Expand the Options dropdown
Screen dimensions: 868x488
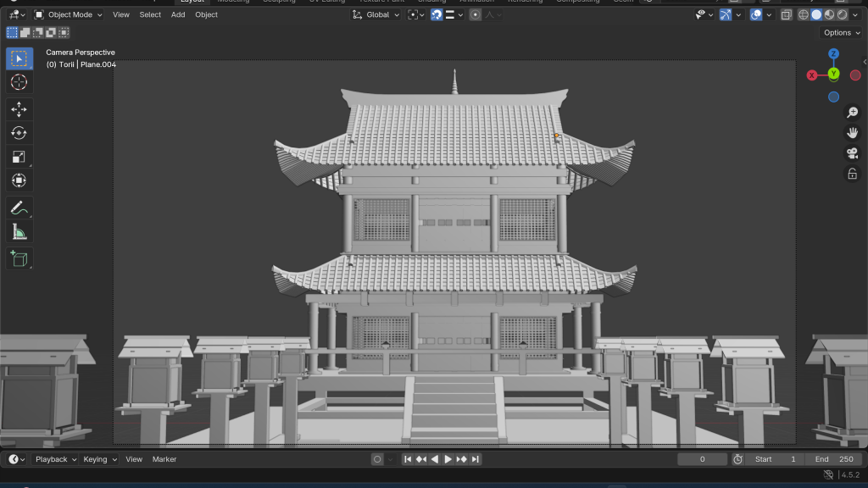842,33
